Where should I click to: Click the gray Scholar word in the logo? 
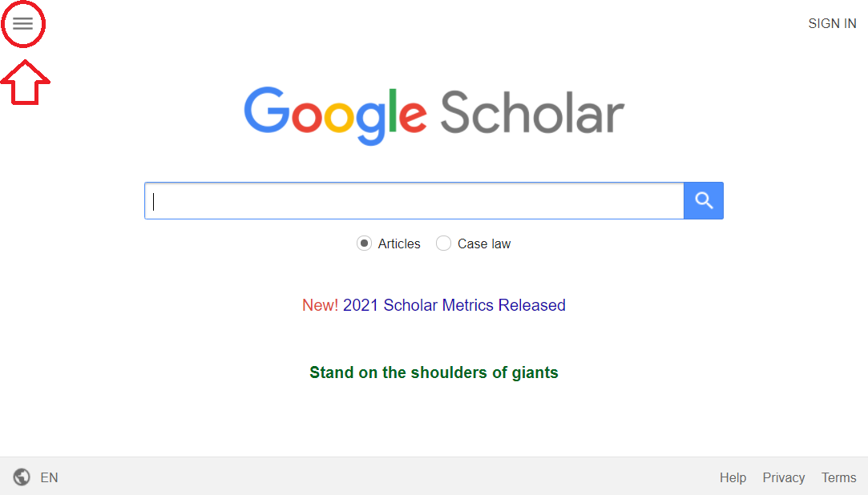532,113
